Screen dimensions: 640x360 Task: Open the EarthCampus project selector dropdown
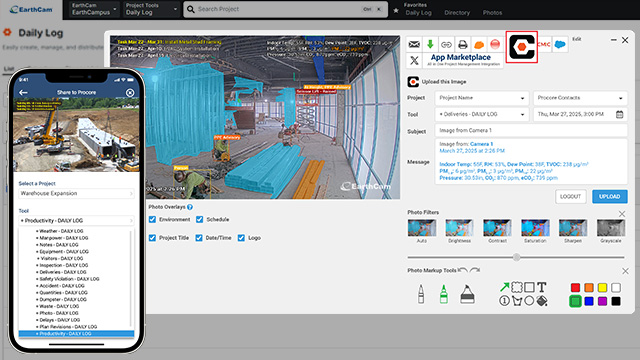(x=94, y=9)
